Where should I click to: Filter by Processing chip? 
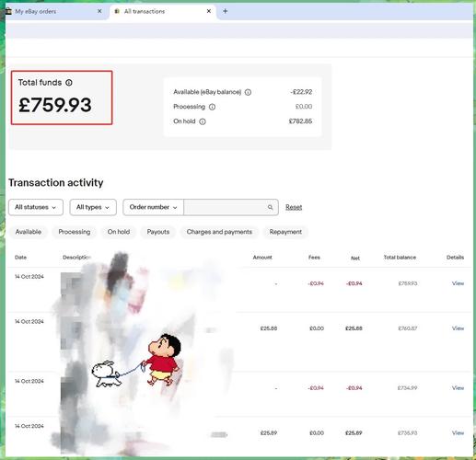[x=75, y=232]
